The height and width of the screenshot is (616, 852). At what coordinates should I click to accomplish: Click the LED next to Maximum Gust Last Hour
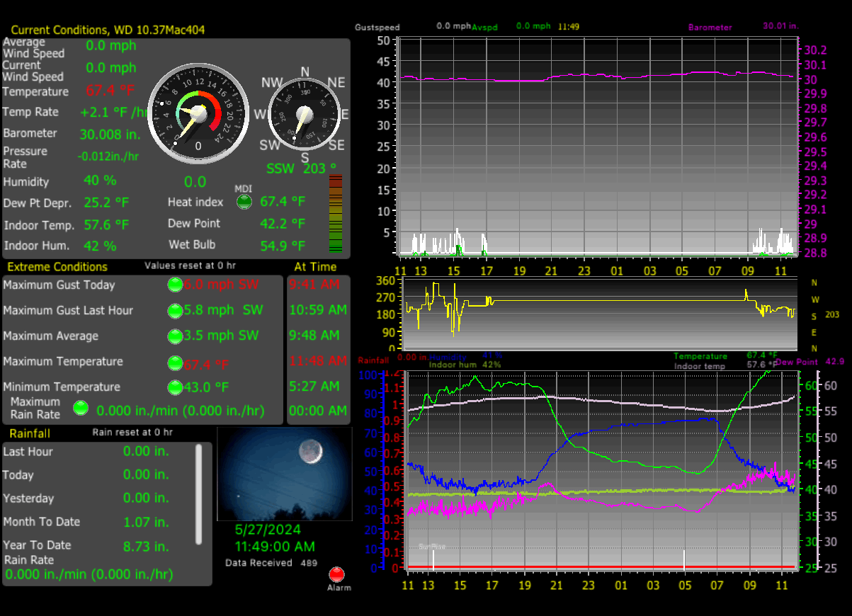click(174, 310)
